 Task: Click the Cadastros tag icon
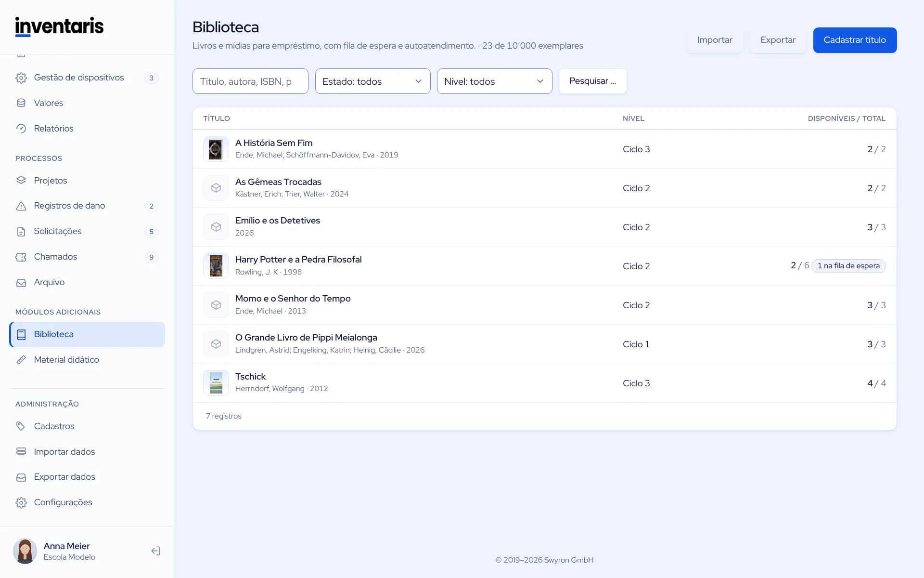point(21,426)
